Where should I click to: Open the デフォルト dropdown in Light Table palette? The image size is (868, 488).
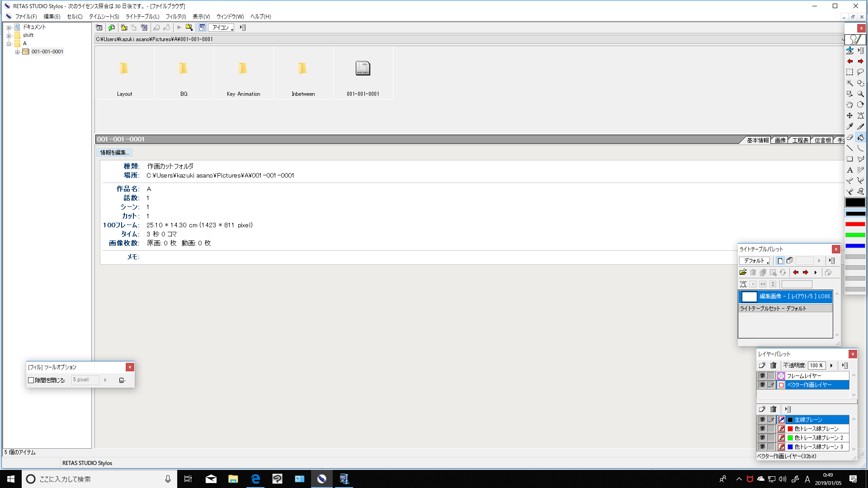coord(755,261)
